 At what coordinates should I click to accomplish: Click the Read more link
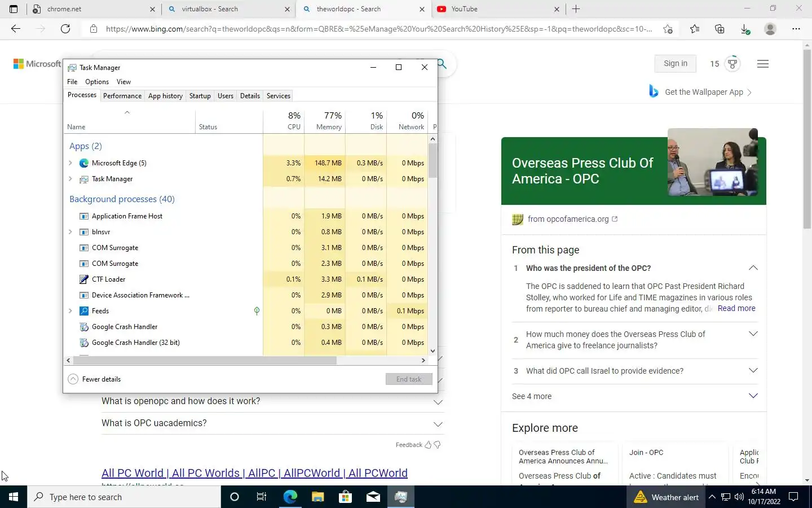coord(736,308)
